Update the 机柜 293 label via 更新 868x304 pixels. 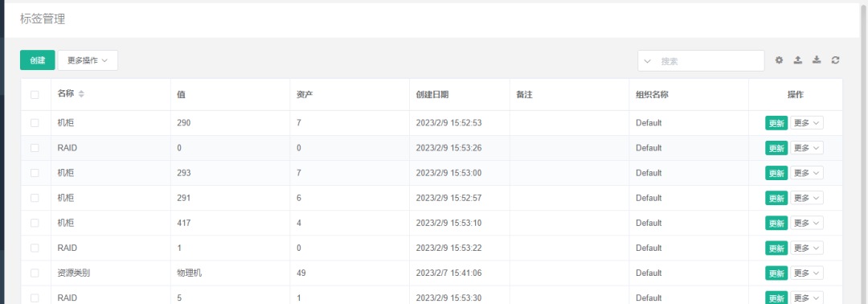pyautogui.click(x=776, y=173)
